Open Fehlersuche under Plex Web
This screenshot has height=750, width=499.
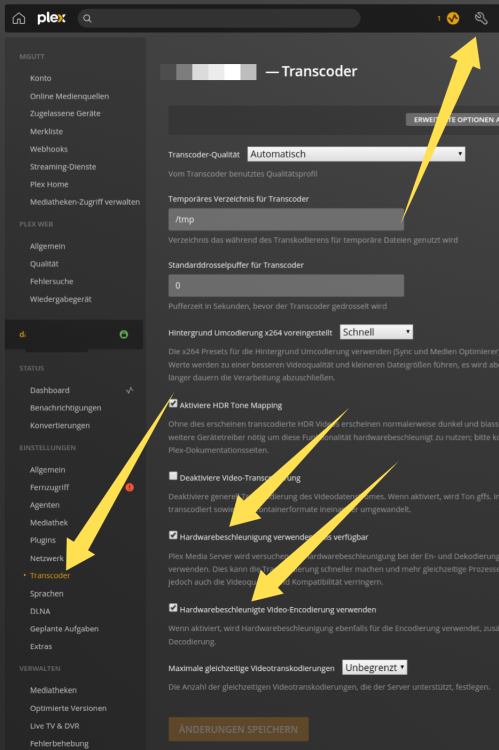click(x=52, y=282)
